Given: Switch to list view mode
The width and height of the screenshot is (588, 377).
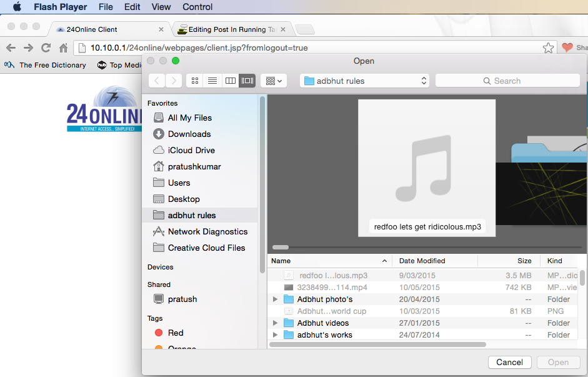Looking at the screenshot, I should pyautogui.click(x=212, y=81).
